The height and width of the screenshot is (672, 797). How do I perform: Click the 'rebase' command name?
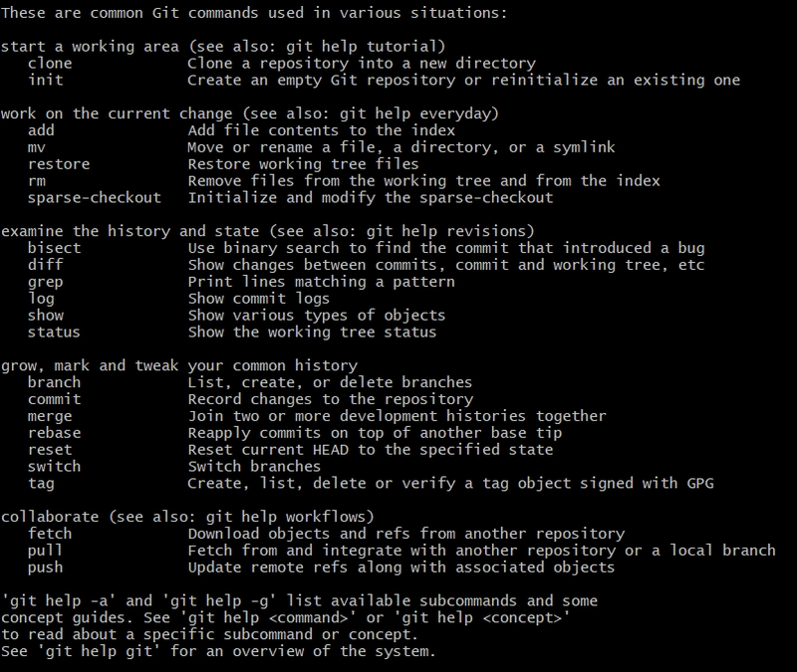(55, 433)
